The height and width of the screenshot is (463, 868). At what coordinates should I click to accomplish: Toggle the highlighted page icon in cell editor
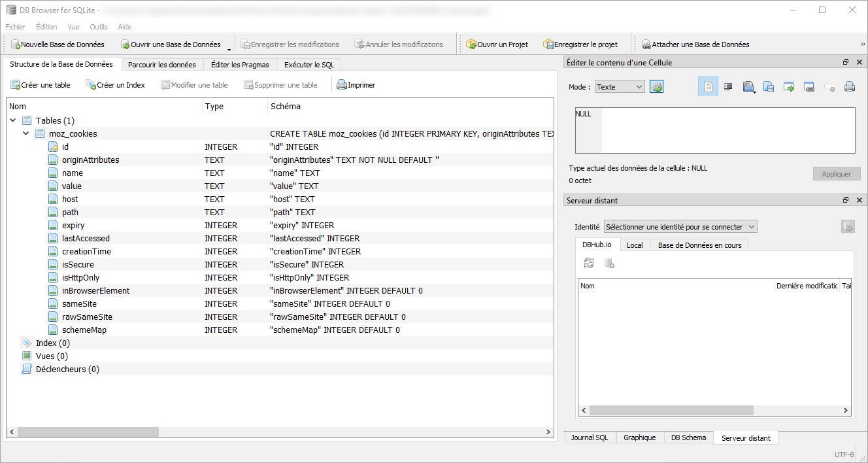pos(708,87)
